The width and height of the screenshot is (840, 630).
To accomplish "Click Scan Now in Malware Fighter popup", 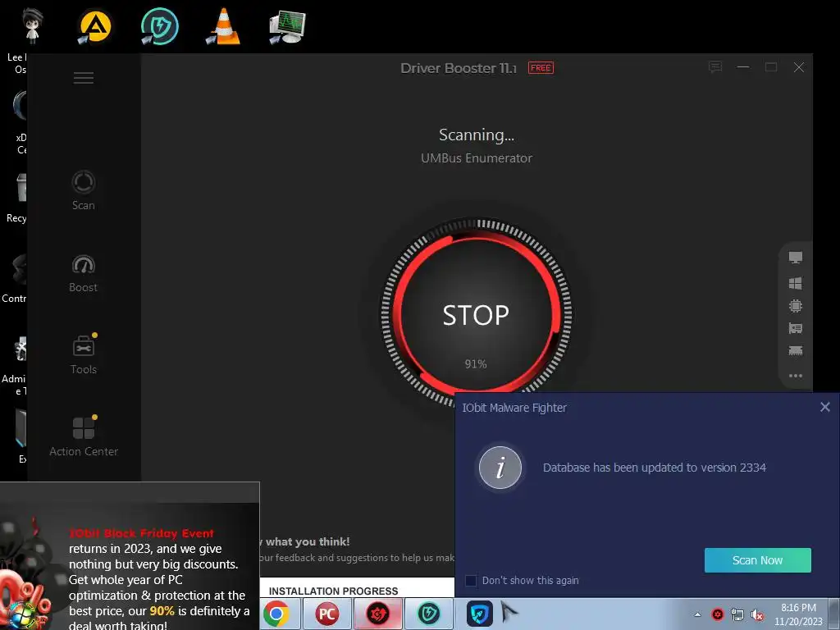I will (757, 560).
